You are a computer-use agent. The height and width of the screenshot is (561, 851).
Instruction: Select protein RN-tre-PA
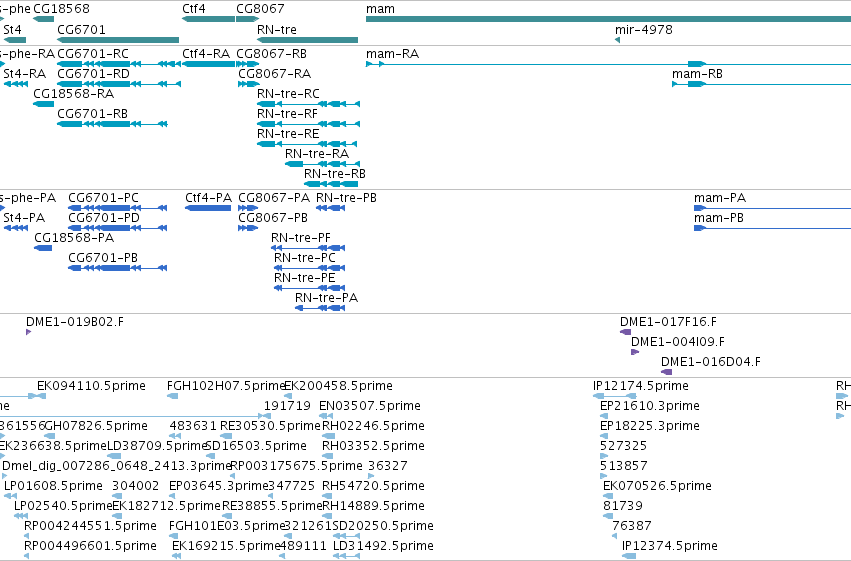(x=320, y=309)
